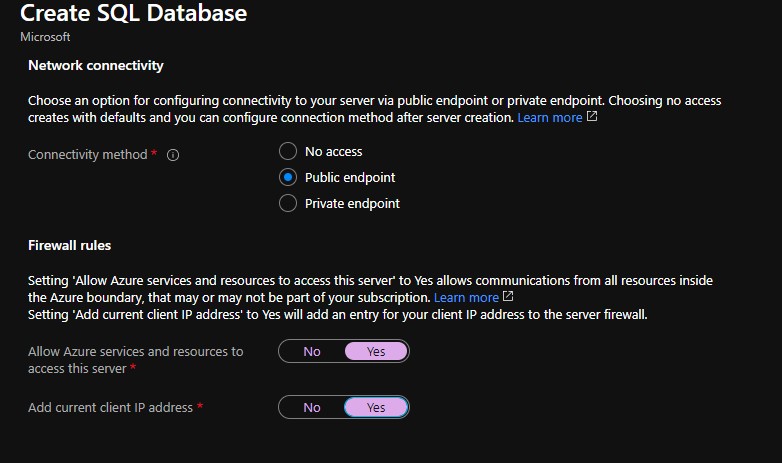Click the Firewall rules section heading

coord(69,245)
